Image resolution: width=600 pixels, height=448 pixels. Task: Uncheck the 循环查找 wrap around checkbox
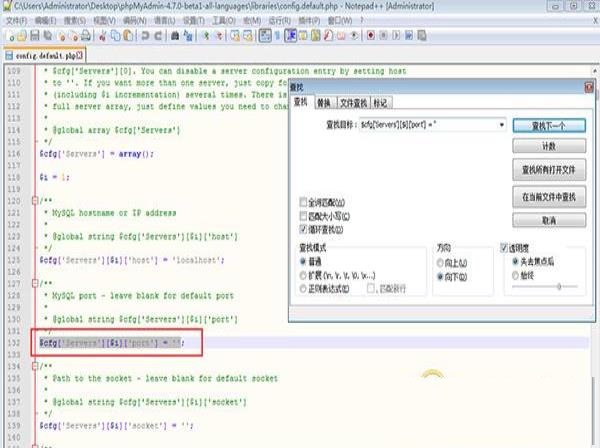pos(305,228)
